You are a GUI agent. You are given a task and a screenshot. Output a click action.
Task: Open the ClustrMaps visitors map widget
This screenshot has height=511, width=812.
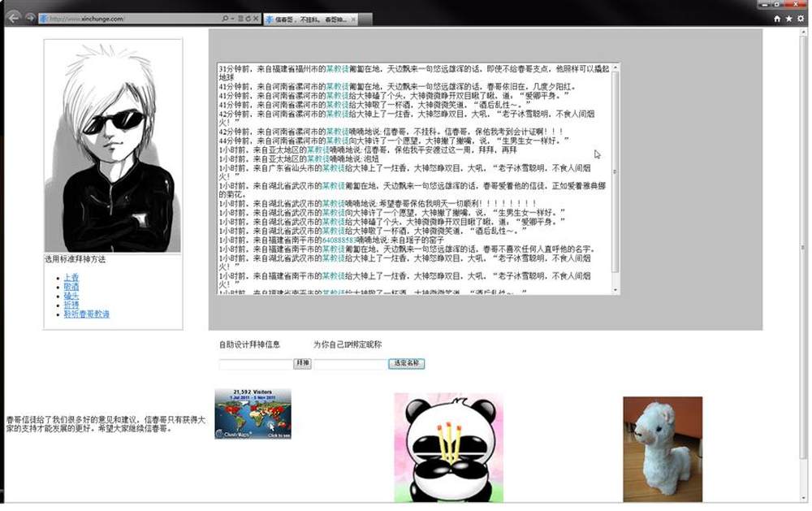253,414
